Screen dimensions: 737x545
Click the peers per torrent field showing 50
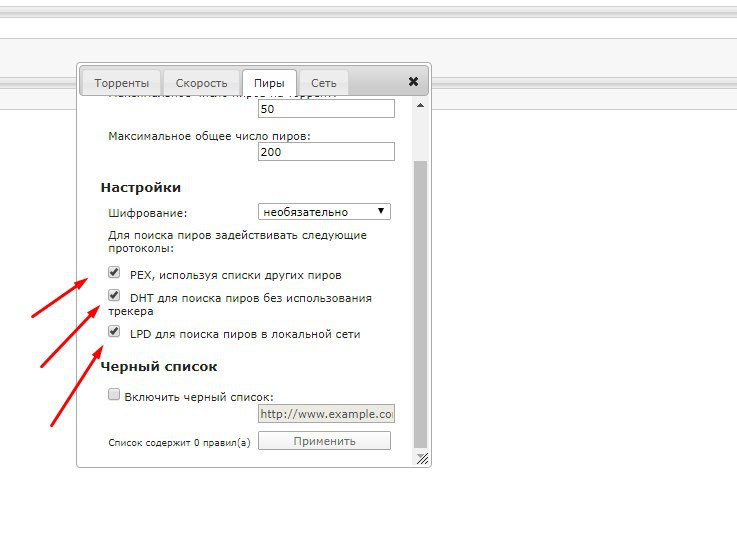click(x=326, y=109)
